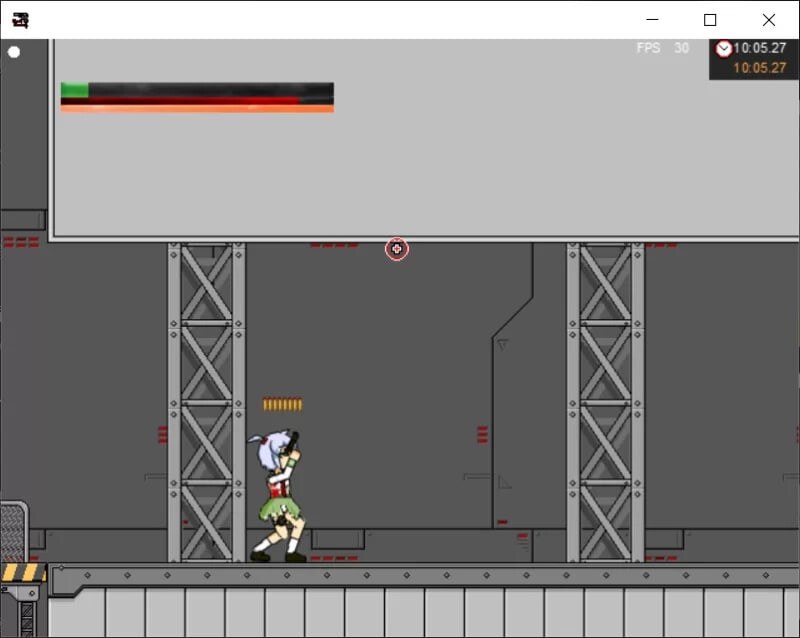
Task: Click the green health bar segment
Action: 74,90
